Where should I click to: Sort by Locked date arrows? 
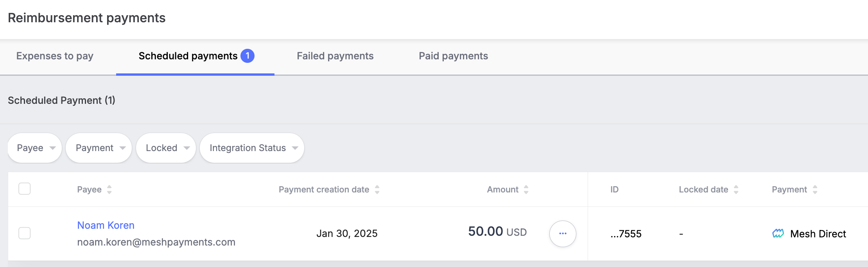(x=736, y=189)
